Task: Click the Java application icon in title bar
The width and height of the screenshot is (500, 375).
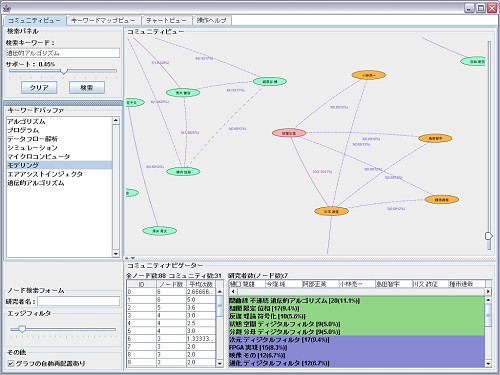Action: [x=7, y=8]
